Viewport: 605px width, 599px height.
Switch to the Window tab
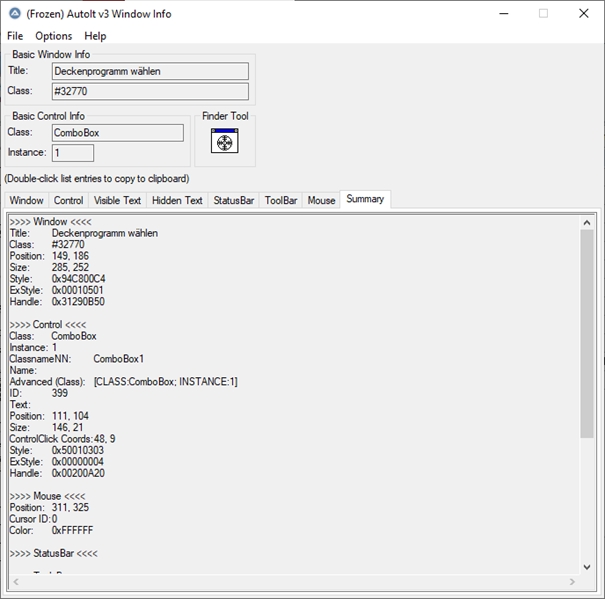tap(26, 200)
